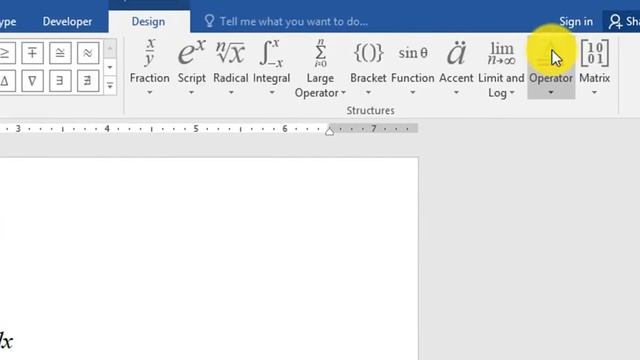
Task: Expand the Bracket dropdown arrow
Action: (368, 93)
